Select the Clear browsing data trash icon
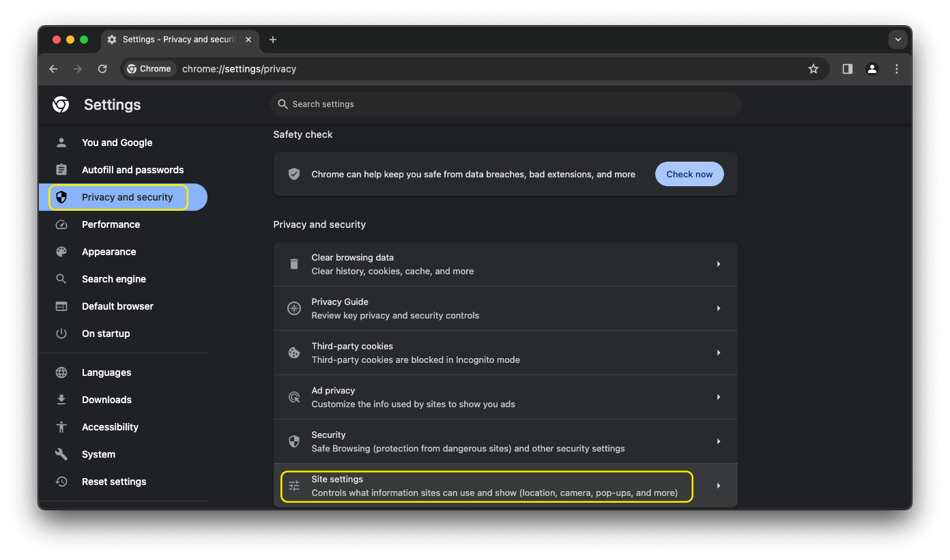Screen dimensions: 950x560 [293, 264]
